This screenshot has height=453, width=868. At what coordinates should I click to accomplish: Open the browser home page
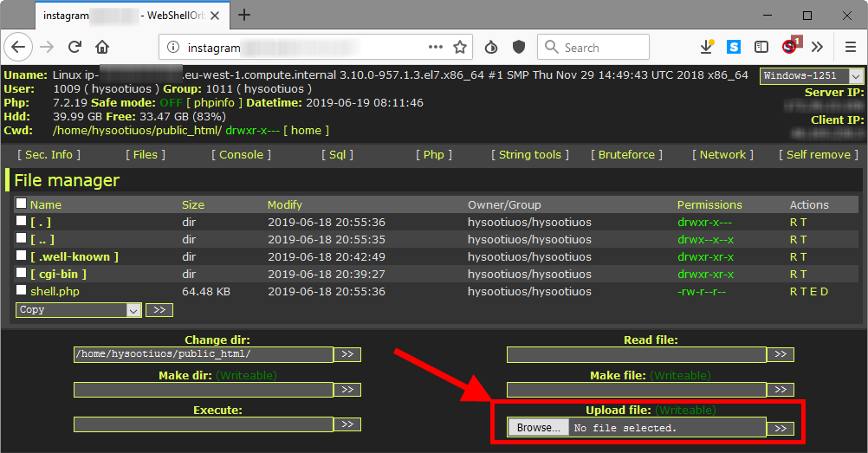(102, 47)
